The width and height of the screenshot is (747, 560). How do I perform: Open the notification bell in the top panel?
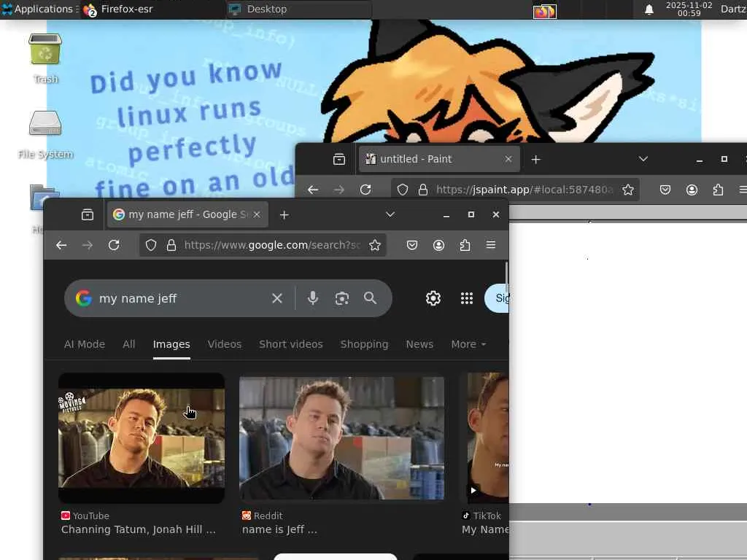click(x=649, y=9)
